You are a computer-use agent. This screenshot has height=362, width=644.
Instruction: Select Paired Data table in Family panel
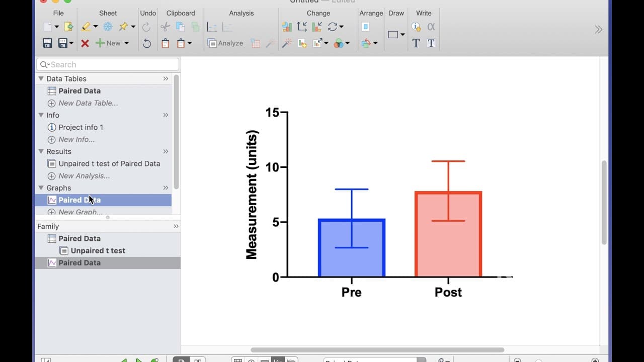tap(79, 238)
